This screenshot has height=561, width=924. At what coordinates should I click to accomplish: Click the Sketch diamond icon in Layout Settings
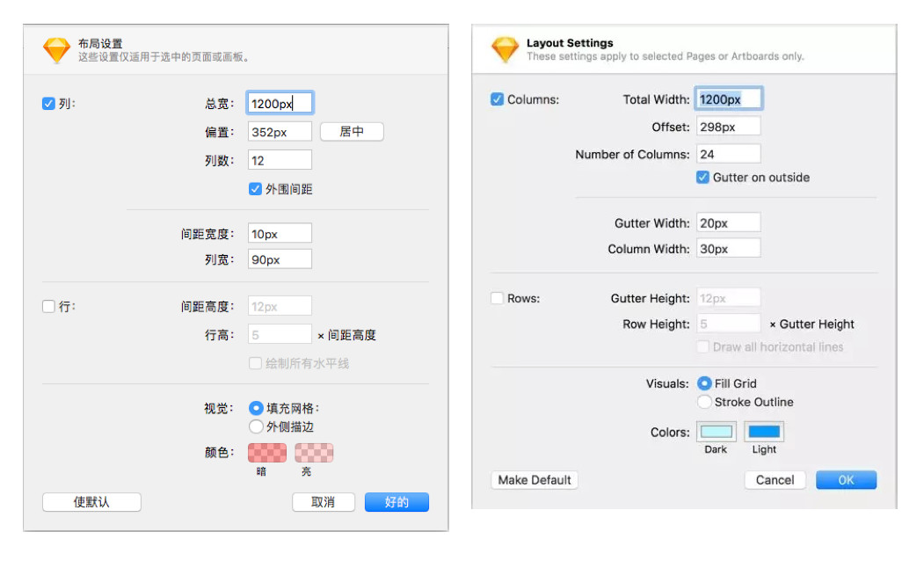pyautogui.click(x=505, y=49)
